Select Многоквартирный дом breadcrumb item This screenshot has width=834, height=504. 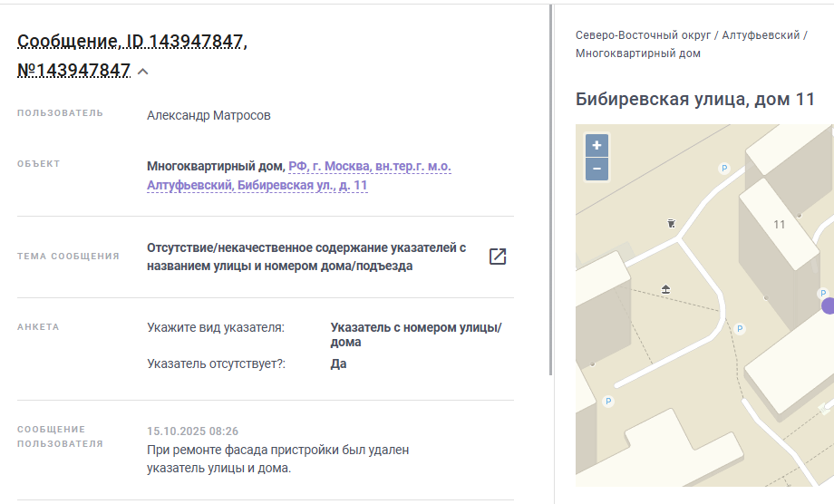point(637,53)
